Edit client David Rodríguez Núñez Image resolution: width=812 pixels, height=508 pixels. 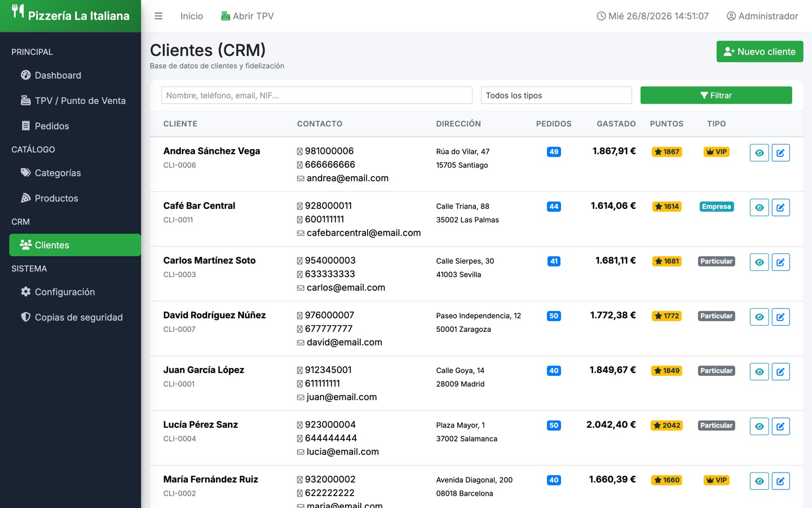pyautogui.click(x=780, y=317)
